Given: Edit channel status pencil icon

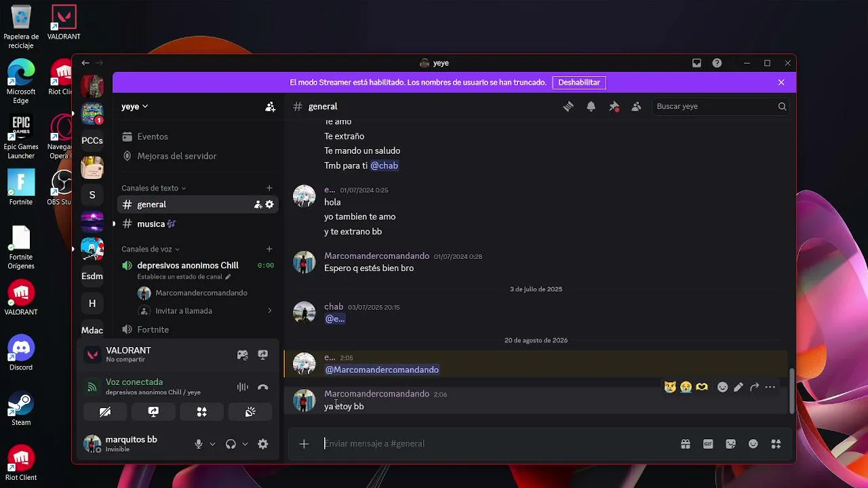Looking at the screenshot, I should pos(228,277).
